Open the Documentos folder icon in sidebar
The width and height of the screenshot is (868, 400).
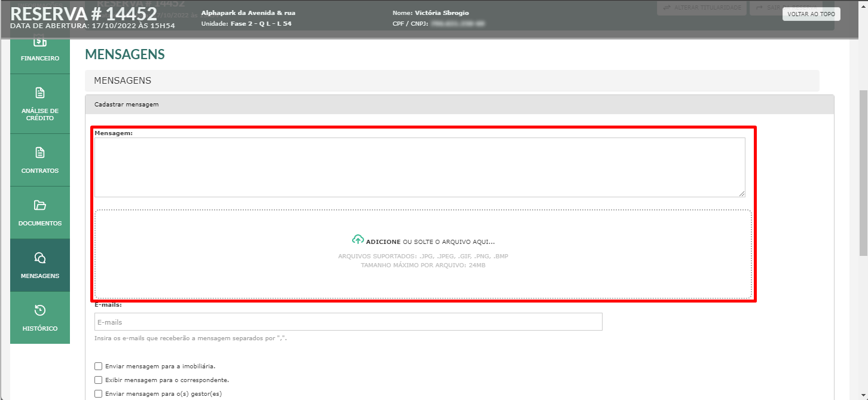[x=40, y=206]
